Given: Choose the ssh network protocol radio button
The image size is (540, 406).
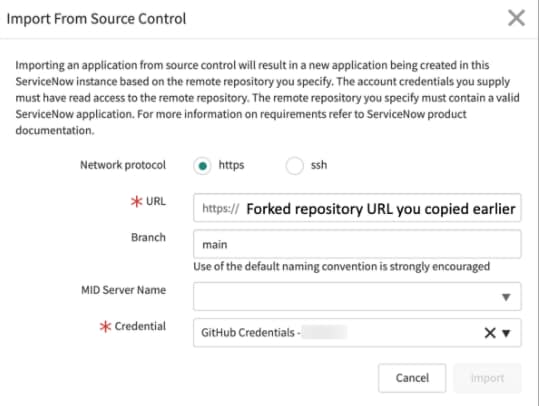Looking at the screenshot, I should (x=294, y=166).
